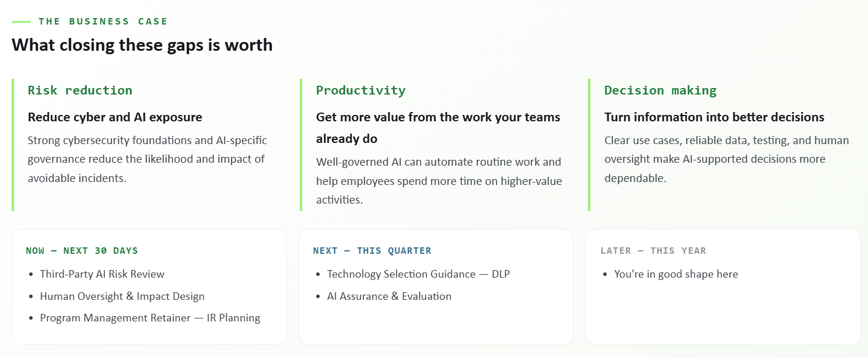
Task: Click "Turn information into better decisions" subheading
Action: click(x=714, y=117)
